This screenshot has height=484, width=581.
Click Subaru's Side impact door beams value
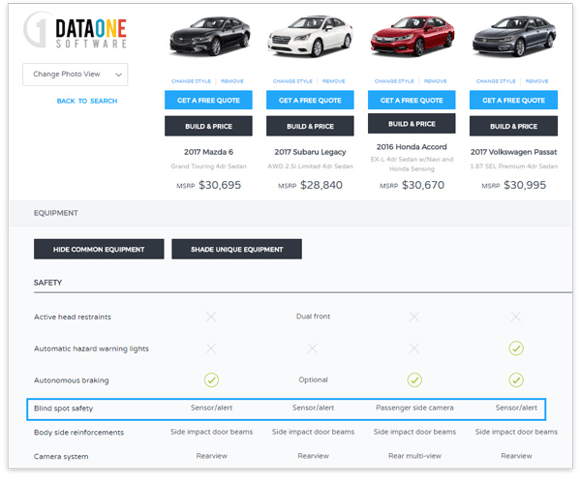coord(313,432)
